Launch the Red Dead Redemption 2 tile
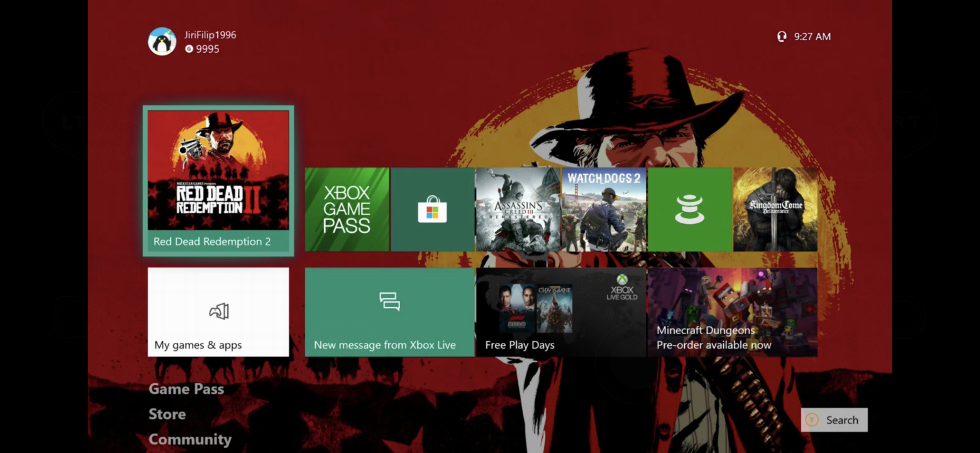The height and width of the screenshot is (453, 980). [x=218, y=181]
